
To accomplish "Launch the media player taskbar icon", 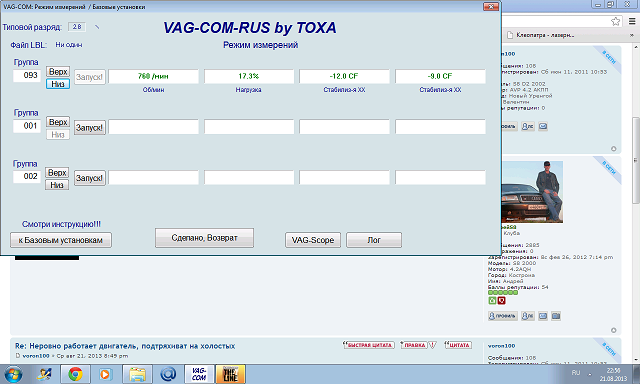I will click(x=105, y=374).
